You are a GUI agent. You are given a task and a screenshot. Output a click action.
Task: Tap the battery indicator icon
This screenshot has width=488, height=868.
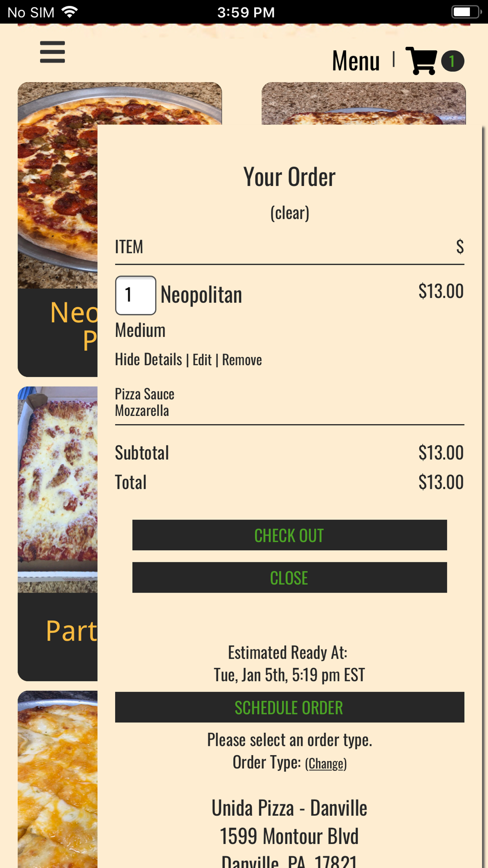click(x=466, y=12)
